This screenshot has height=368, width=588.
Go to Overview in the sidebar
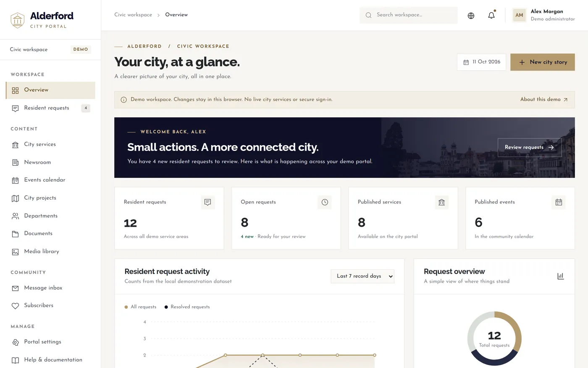[x=50, y=90]
